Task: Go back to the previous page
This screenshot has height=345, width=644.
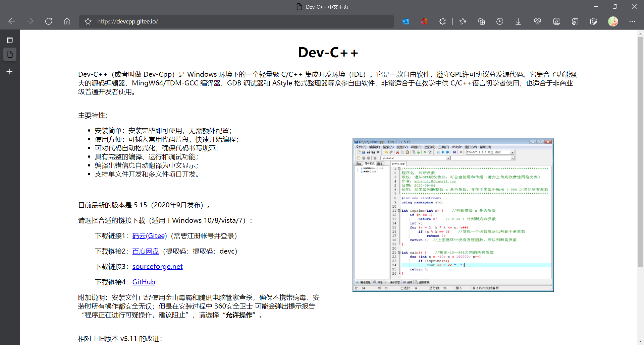Action: click(12, 21)
